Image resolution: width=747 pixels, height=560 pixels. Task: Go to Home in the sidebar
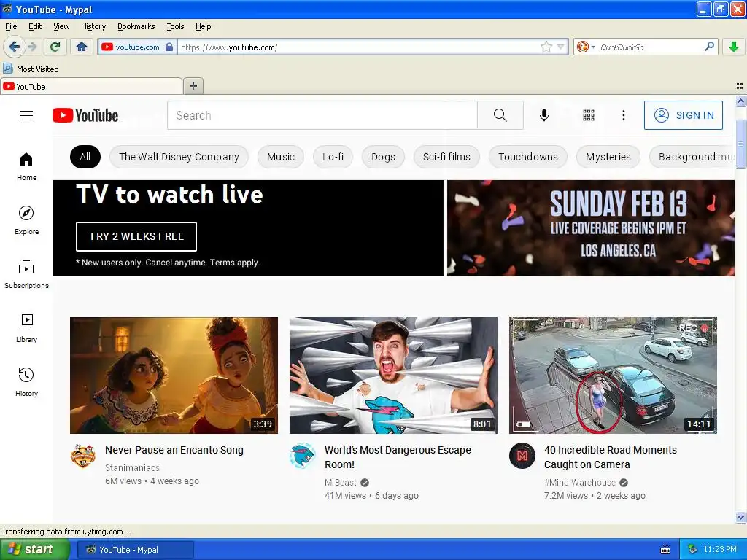click(x=26, y=167)
